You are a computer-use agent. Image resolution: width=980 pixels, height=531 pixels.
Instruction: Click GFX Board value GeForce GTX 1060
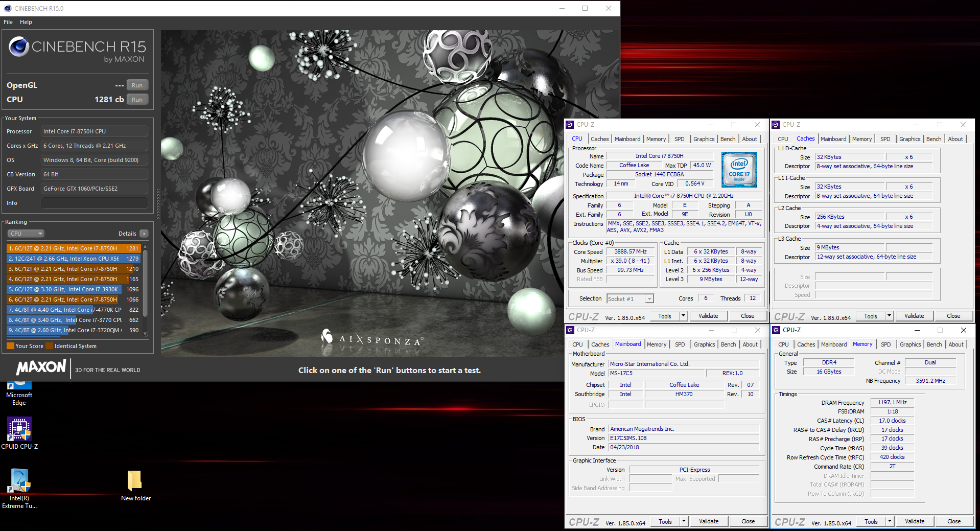[95, 189]
